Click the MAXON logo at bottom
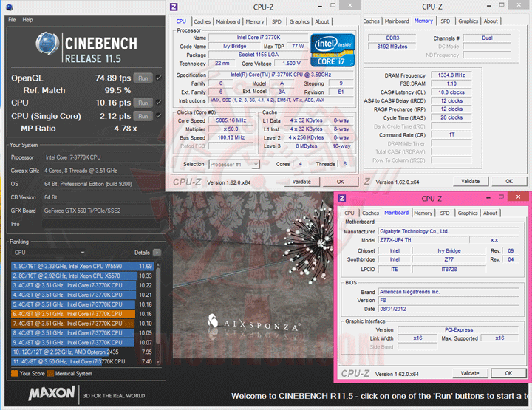The height and width of the screenshot is (410, 532). click(x=52, y=394)
